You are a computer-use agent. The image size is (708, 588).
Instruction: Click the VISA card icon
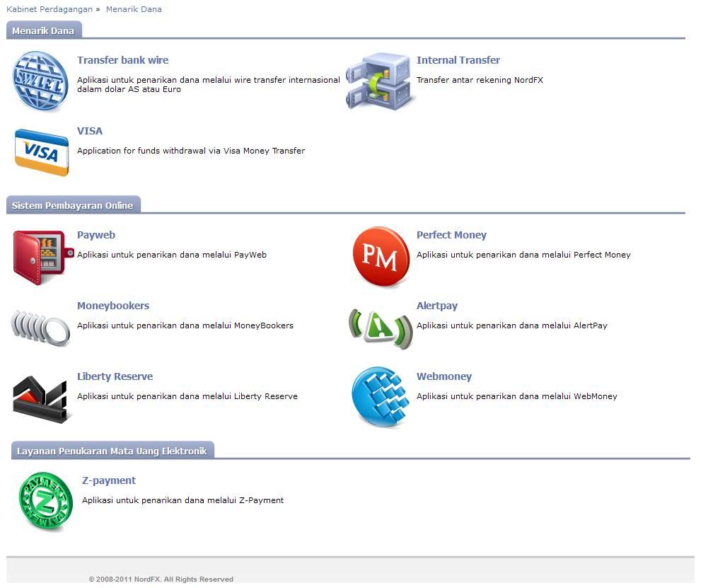click(42, 153)
